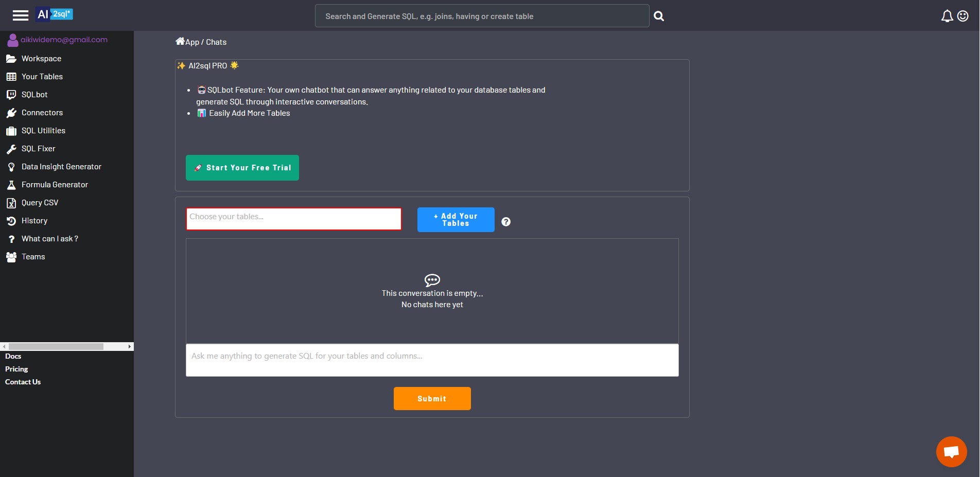Screen dimensions: 980x477
Task: Click the AI2sql PRO heading
Action: pyautogui.click(x=208, y=66)
